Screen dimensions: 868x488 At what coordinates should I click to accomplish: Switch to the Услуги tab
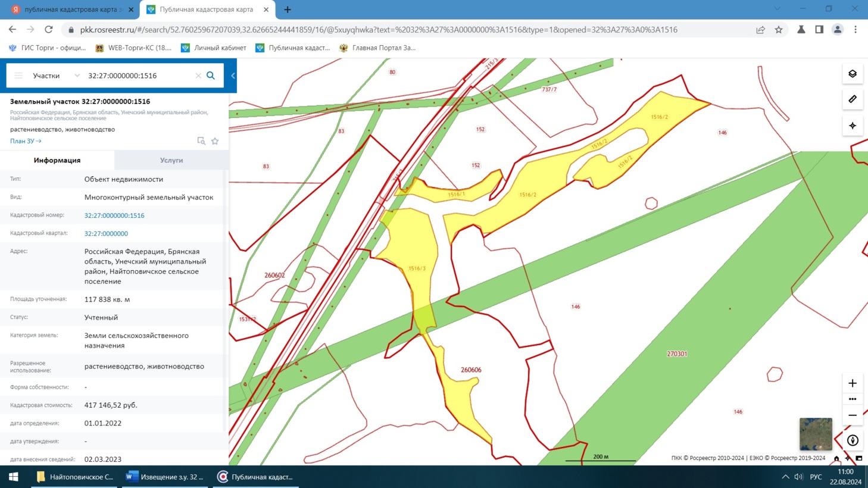pos(171,160)
